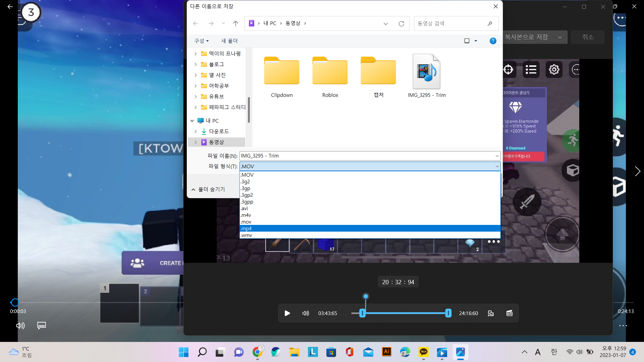Viewport: 644px width, 362px height.
Task: Open KakaoTalk from taskbar
Action: click(424, 352)
